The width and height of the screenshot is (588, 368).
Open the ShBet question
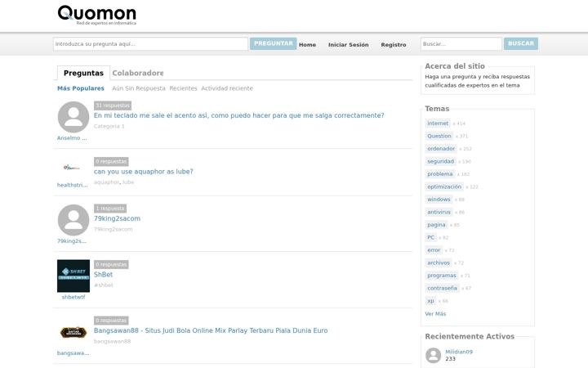103,275
